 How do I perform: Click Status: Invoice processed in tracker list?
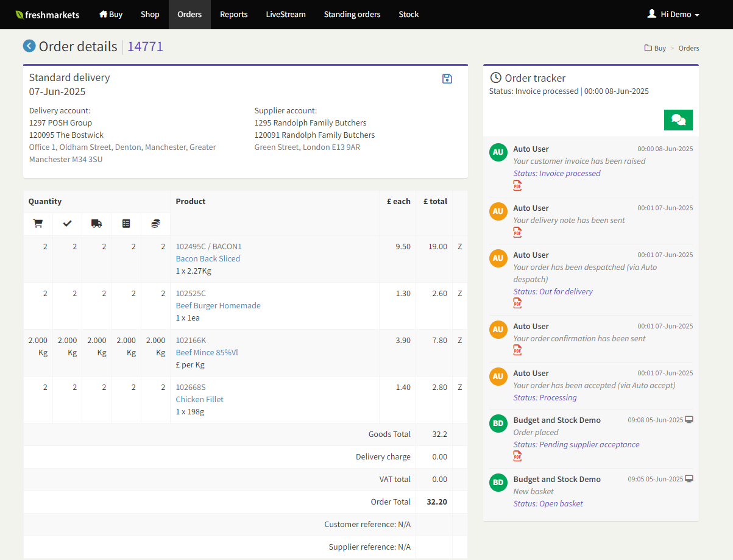pos(557,173)
